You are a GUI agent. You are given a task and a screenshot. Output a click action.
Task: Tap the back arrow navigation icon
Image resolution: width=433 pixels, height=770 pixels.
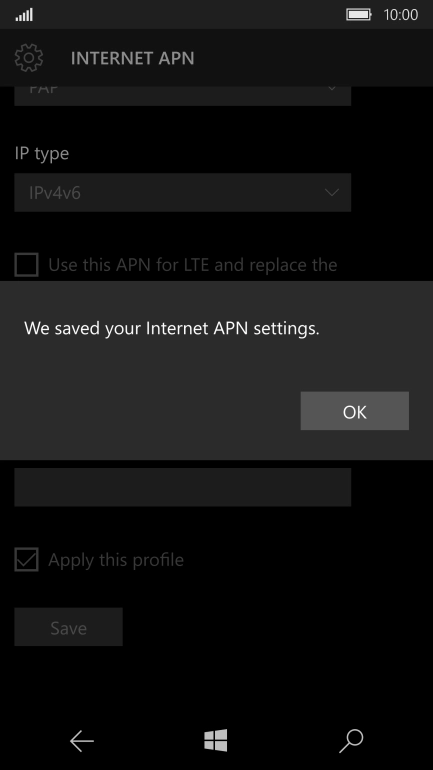pos(81,741)
